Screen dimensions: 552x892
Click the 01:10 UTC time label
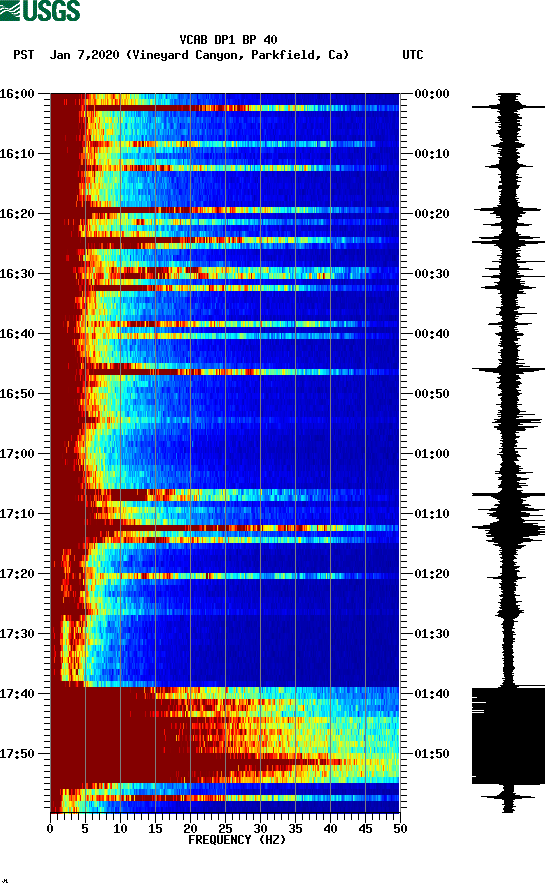pos(432,514)
